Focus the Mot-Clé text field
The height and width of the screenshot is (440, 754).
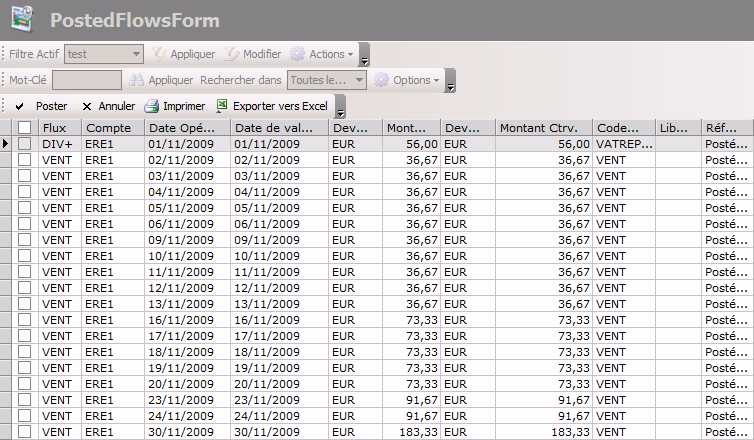click(x=86, y=80)
